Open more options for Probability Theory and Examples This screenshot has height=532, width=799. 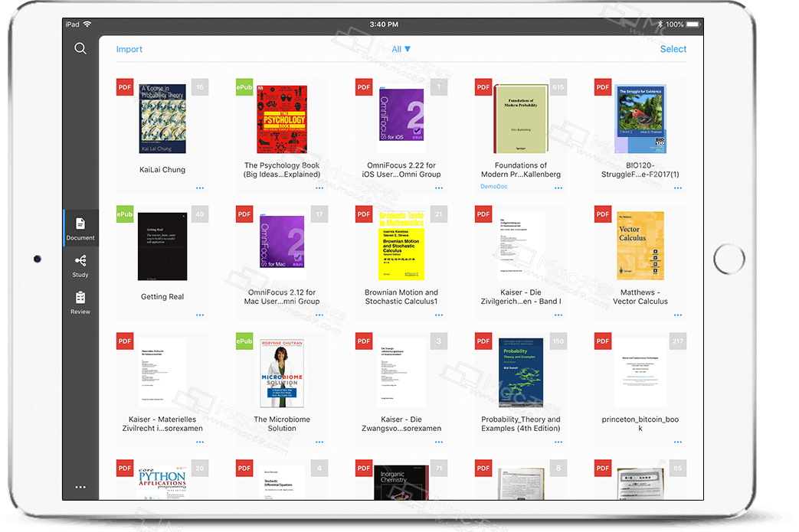coord(558,442)
